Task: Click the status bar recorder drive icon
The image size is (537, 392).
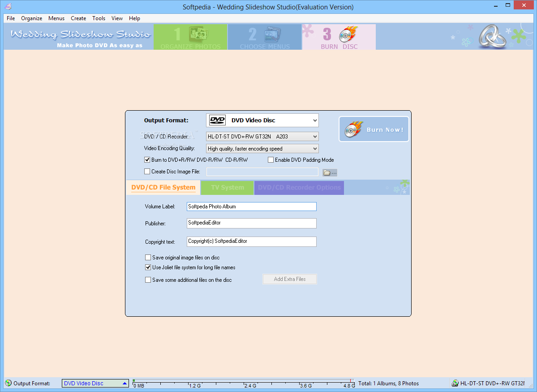Action: [455, 383]
